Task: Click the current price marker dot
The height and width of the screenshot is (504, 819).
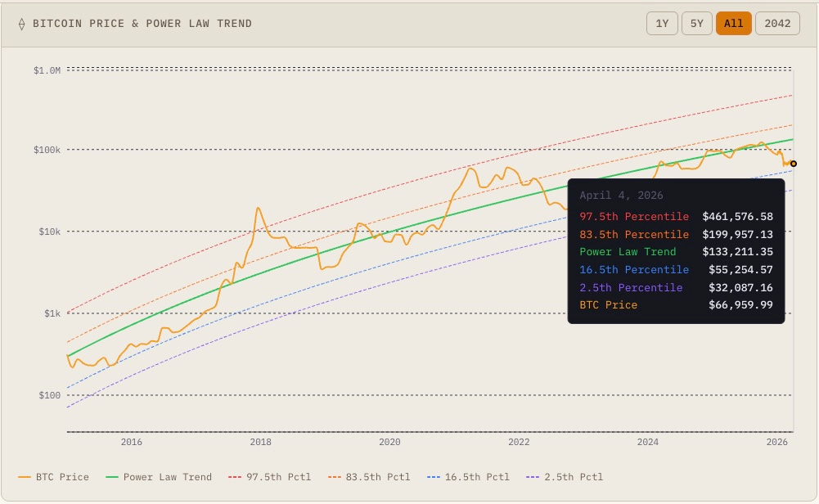Action: 794,164
